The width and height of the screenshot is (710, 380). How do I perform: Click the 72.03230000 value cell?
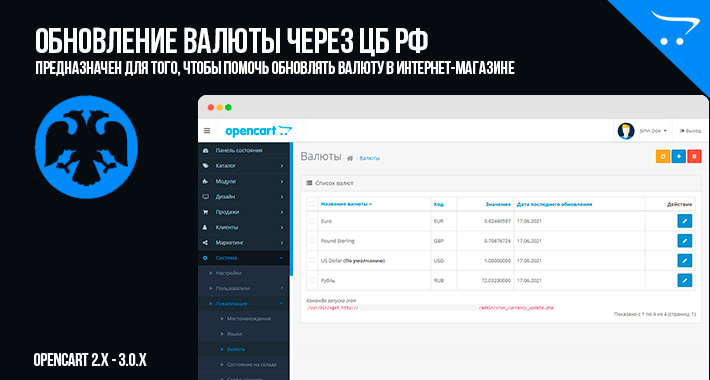[x=496, y=280]
